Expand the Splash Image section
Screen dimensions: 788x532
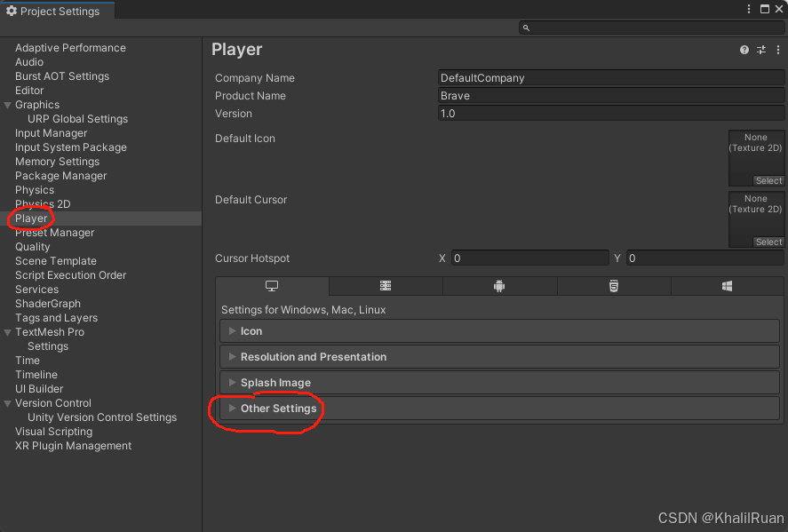coord(499,382)
